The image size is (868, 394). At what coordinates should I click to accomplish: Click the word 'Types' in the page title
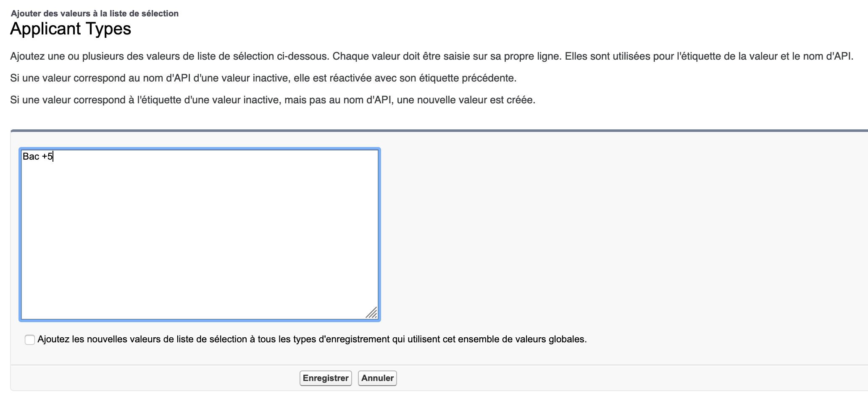[108, 29]
